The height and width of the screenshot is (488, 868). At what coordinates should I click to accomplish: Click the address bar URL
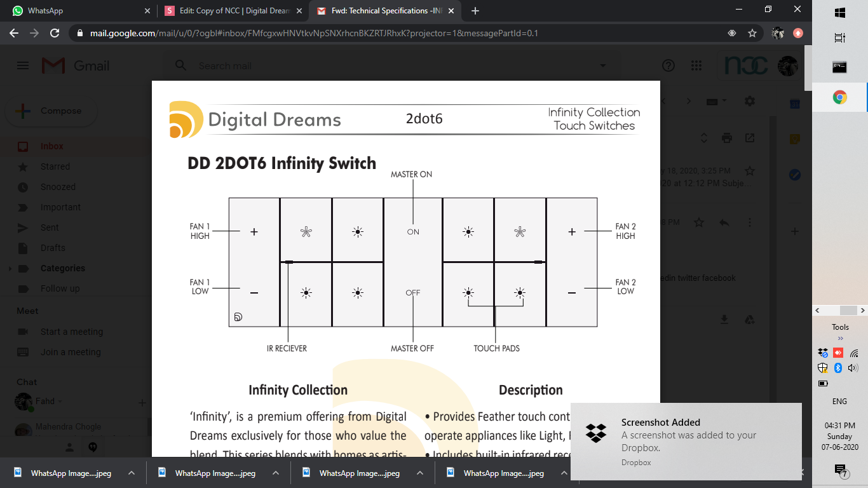tap(315, 33)
